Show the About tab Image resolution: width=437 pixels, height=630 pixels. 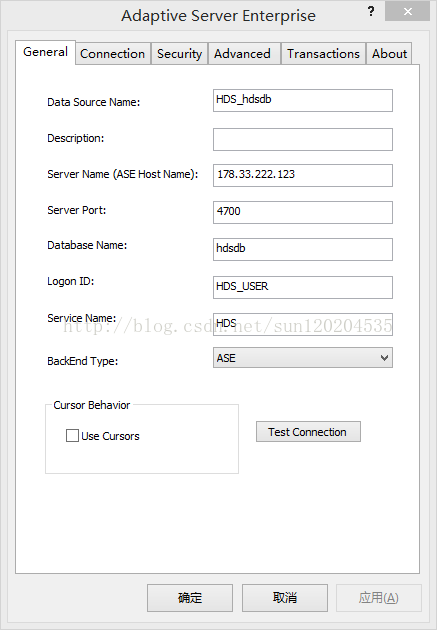coord(389,54)
